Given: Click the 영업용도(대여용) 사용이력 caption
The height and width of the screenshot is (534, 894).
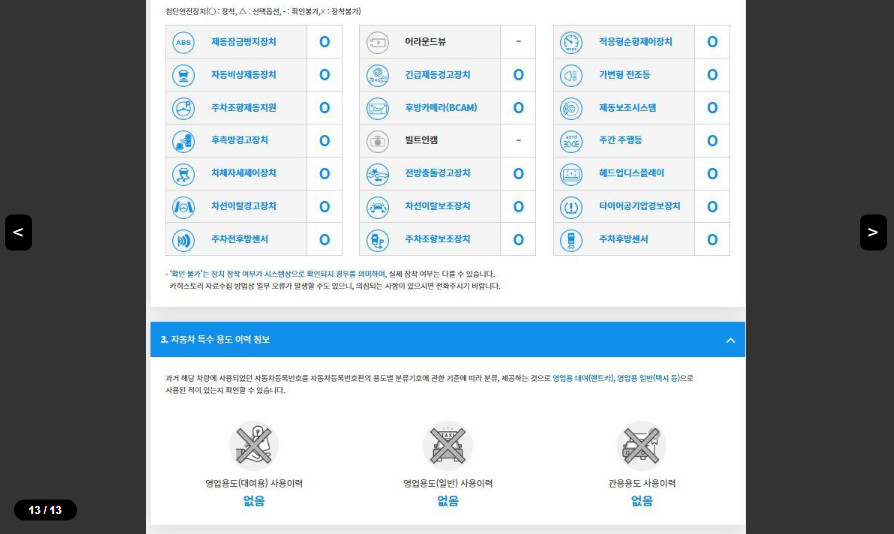Looking at the screenshot, I should click(x=254, y=483).
